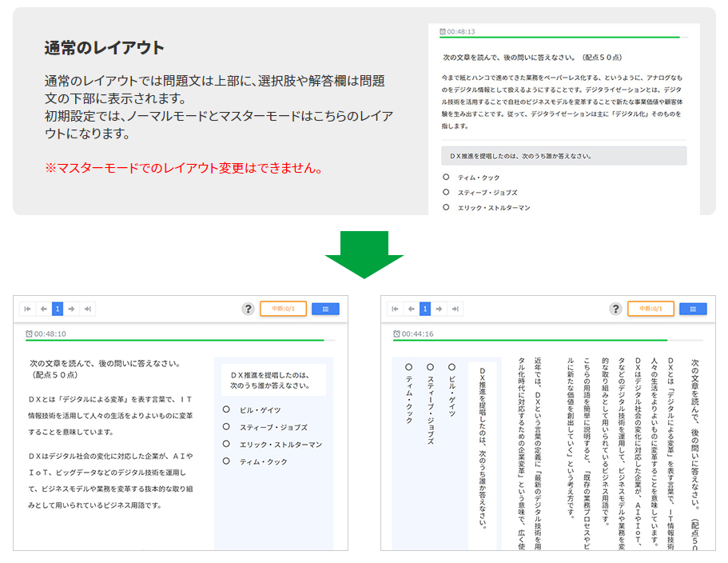Click the heading 通常のレイアウト
Image resolution: width=728 pixels, height=563 pixels.
(x=105, y=48)
